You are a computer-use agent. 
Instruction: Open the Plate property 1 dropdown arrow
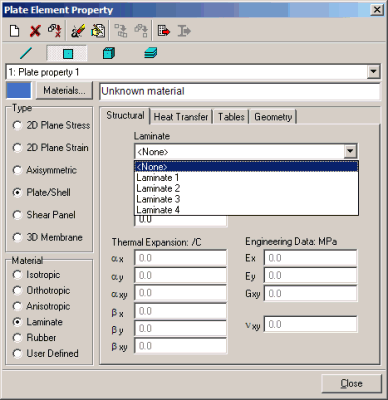(x=373, y=72)
